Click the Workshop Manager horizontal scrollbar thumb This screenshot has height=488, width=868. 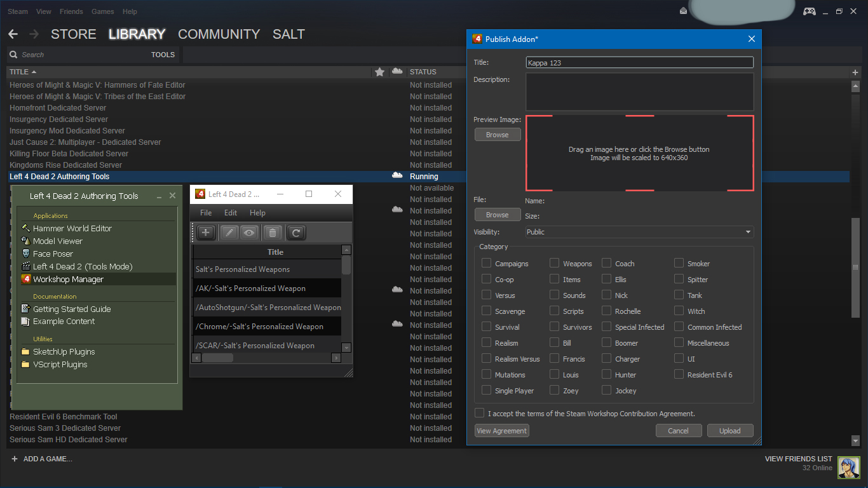(x=217, y=358)
